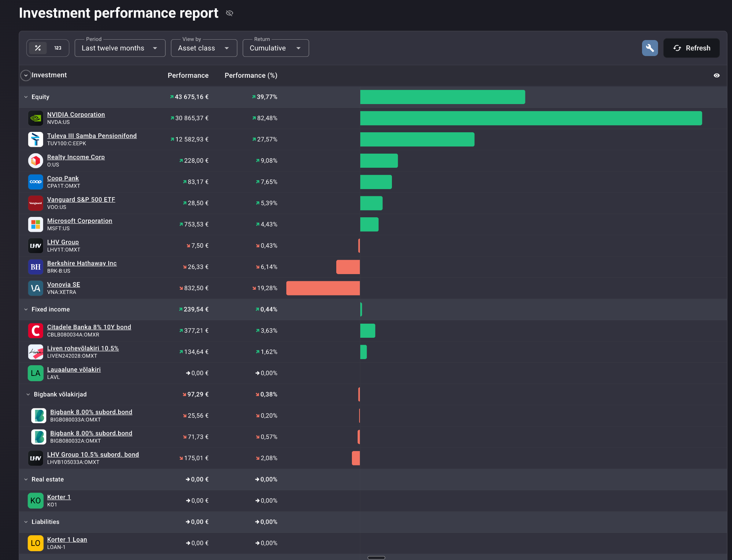Open Realty Income Corp link
Viewport: 732px width, 560px height.
76,157
